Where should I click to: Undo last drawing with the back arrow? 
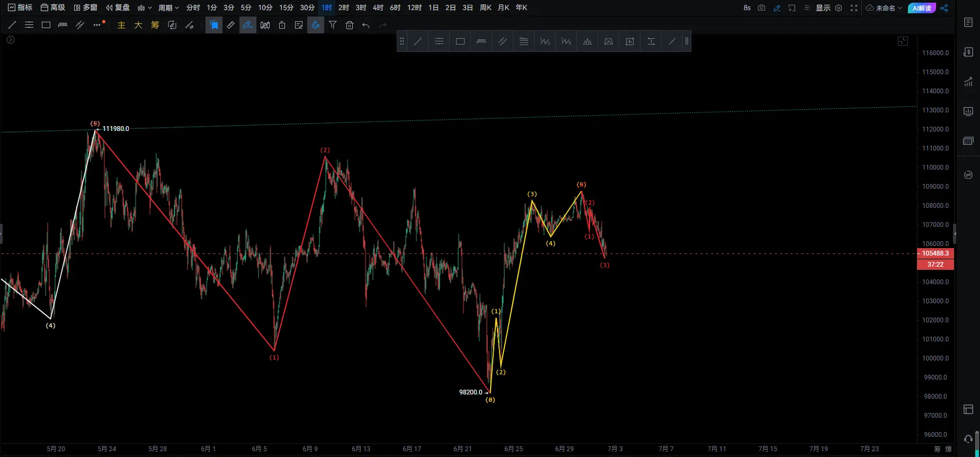pyautogui.click(x=366, y=25)
